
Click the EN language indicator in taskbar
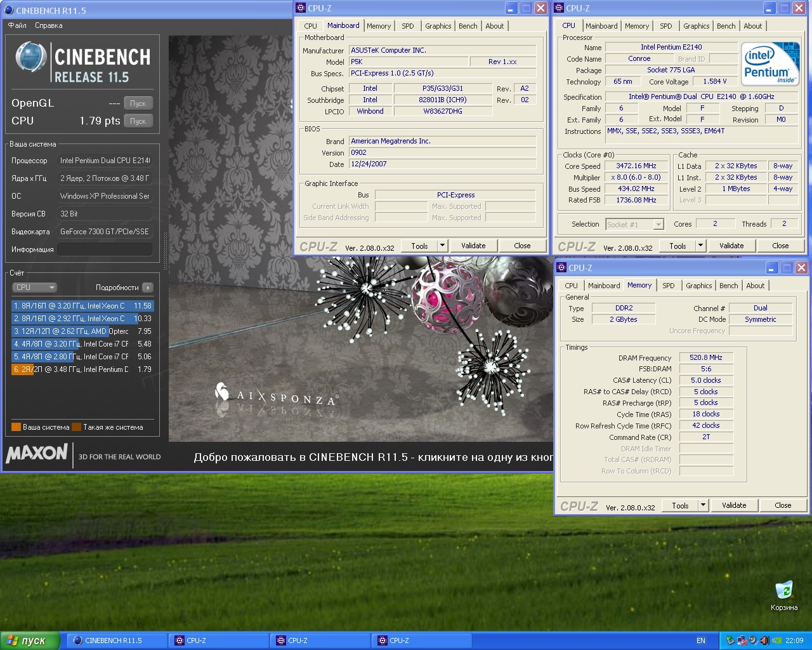701,640
